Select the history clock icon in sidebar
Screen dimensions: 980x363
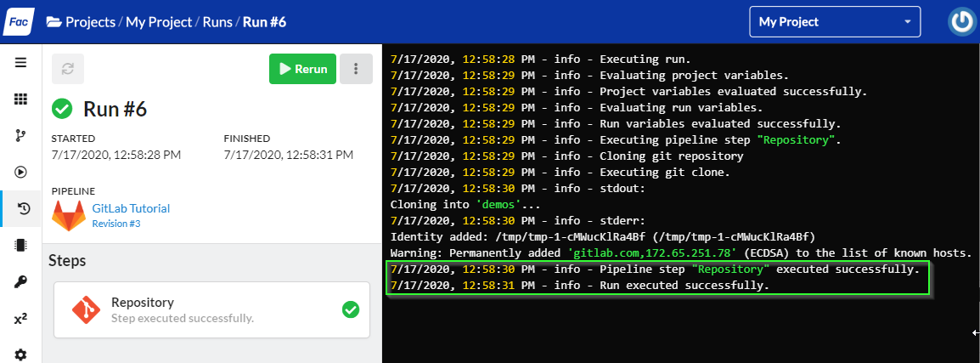pos(22,208)
